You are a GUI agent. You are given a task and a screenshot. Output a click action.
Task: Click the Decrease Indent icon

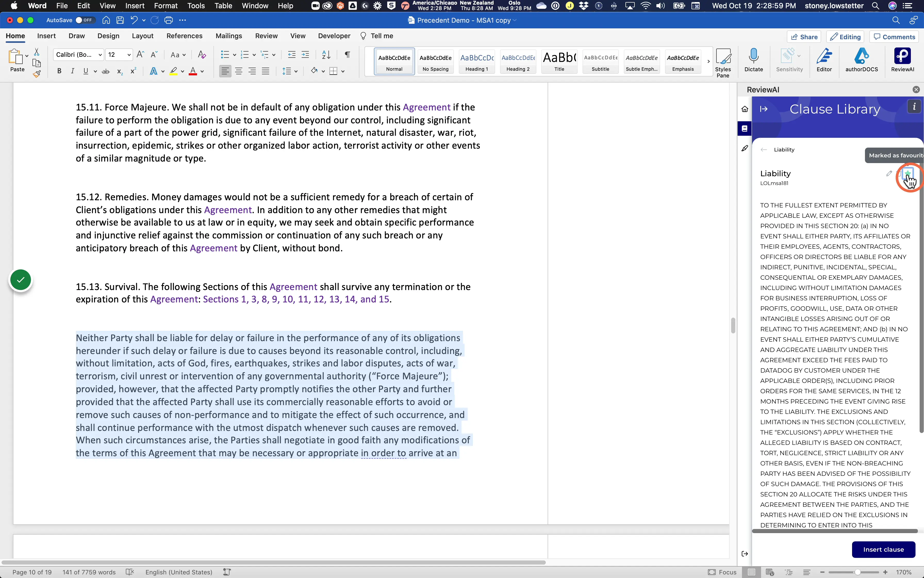[x=292, y=55]
